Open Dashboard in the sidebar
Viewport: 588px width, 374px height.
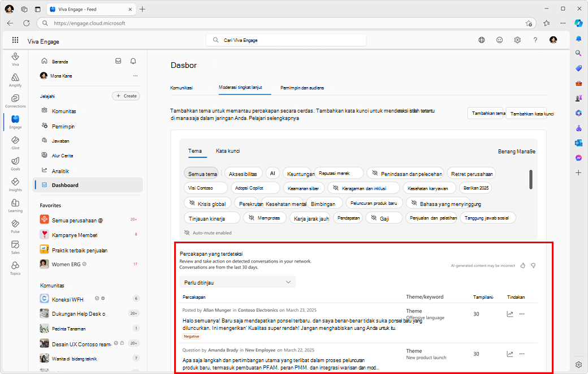click(x=88, y=185)
